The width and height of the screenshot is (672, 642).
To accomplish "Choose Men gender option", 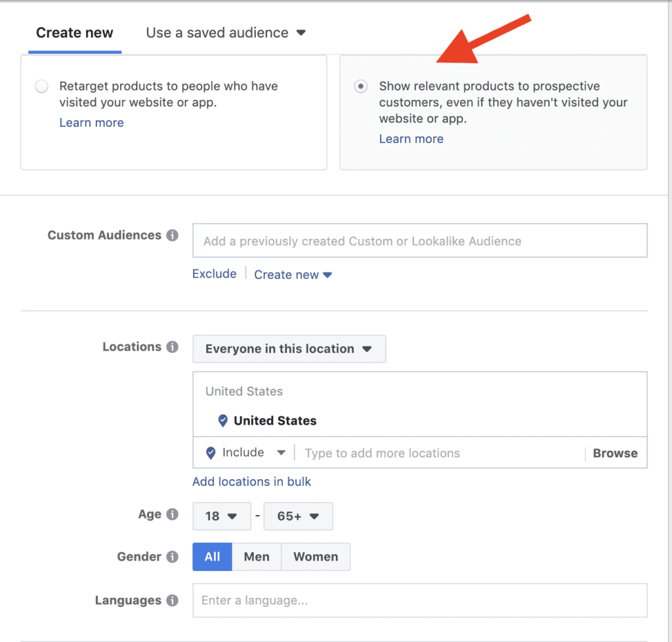I will coord(256,557).
